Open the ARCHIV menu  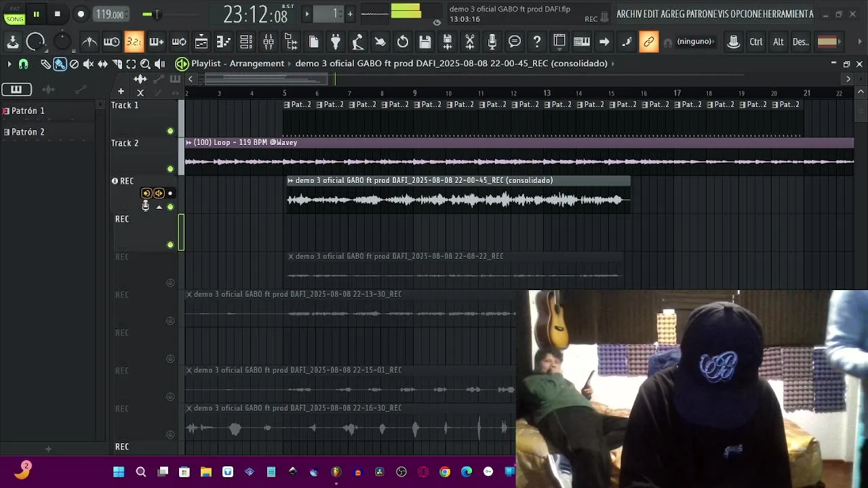click(628, 14)
